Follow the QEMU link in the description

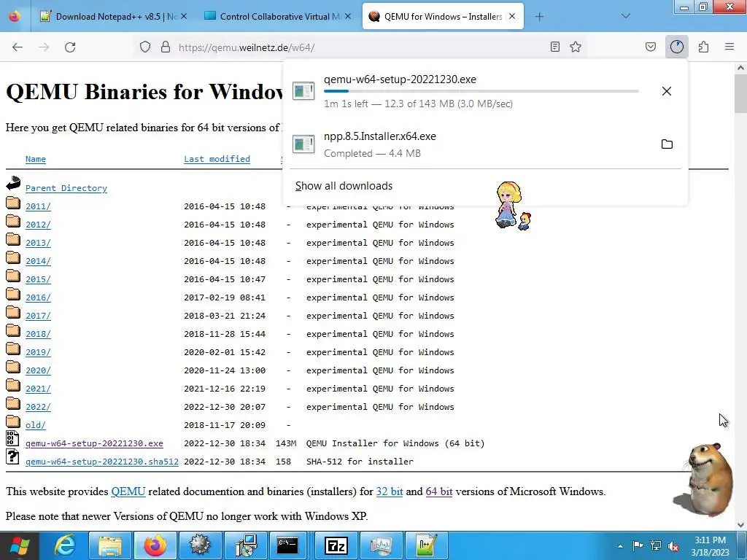coord(128,491)
